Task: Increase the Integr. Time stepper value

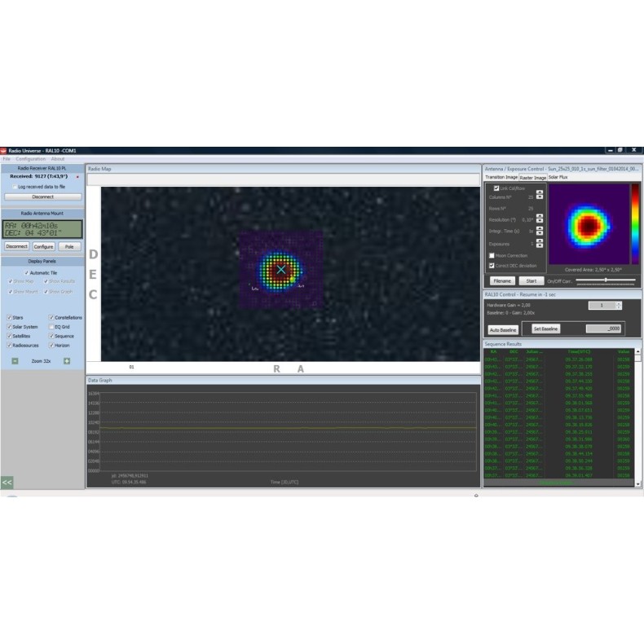Action: click(539, 229)
